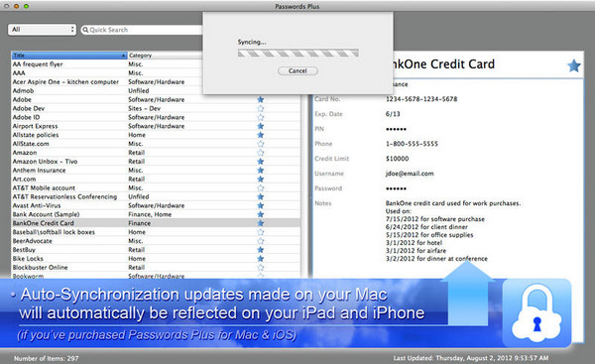Click star for Baseball\softball lock boxes
Image resolution: width=595 pixels, height=364 pixels.
[x=260, y=232]
